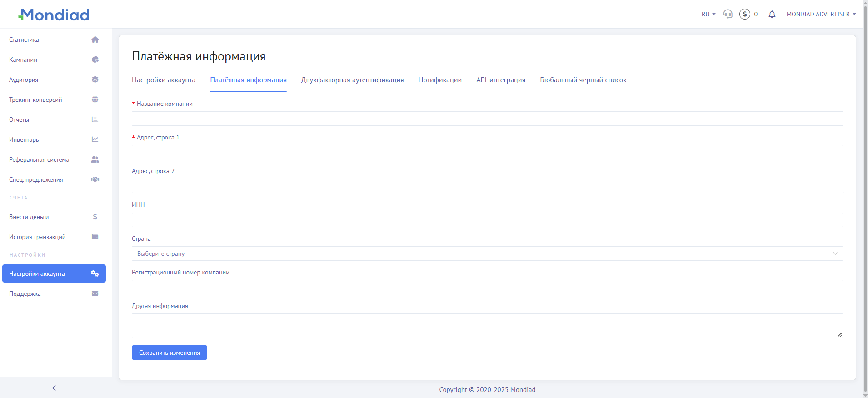
Task: Open the API-интеграция tab
Action: coord(500,80)
